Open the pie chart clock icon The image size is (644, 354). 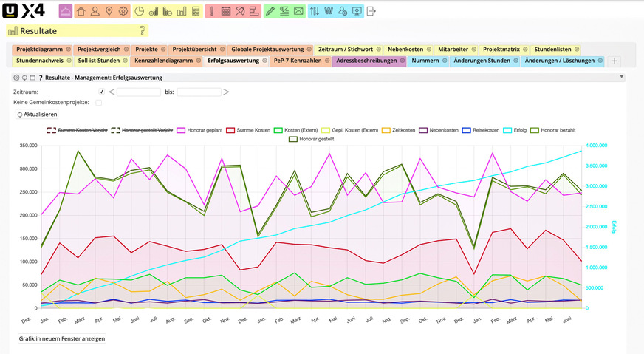pos(140,11)
